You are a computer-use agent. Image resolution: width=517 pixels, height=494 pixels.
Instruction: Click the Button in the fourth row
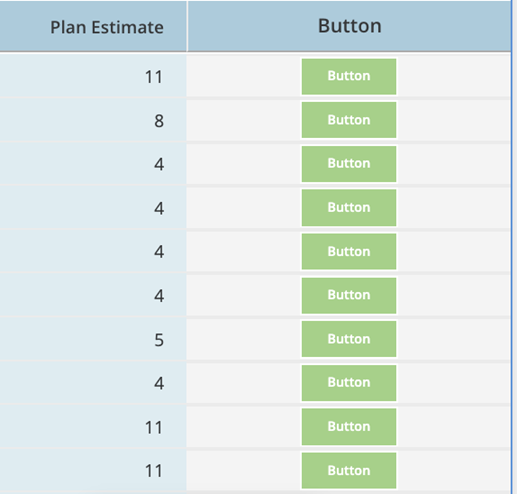coord(349,208)
